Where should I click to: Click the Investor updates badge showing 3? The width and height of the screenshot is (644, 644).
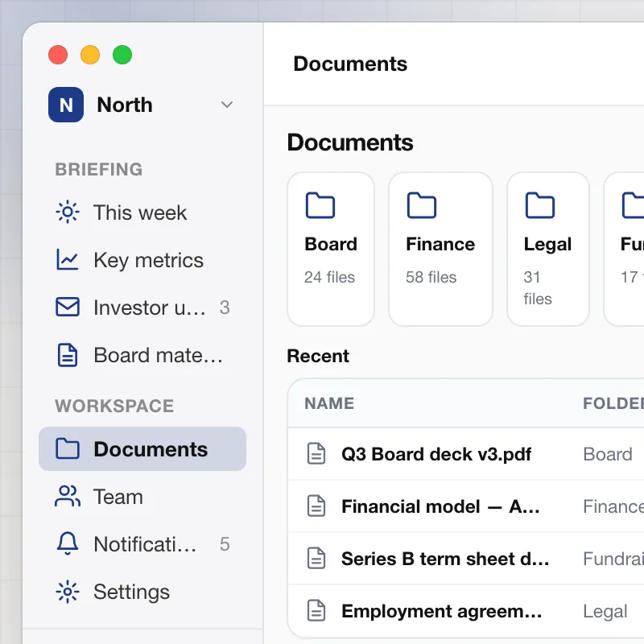pos(225,308)
